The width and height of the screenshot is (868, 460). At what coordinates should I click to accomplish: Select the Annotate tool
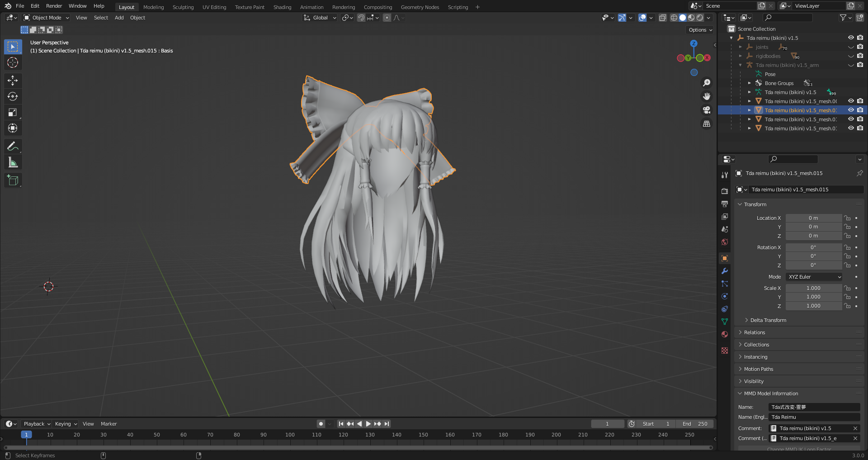tap(13, 146)
